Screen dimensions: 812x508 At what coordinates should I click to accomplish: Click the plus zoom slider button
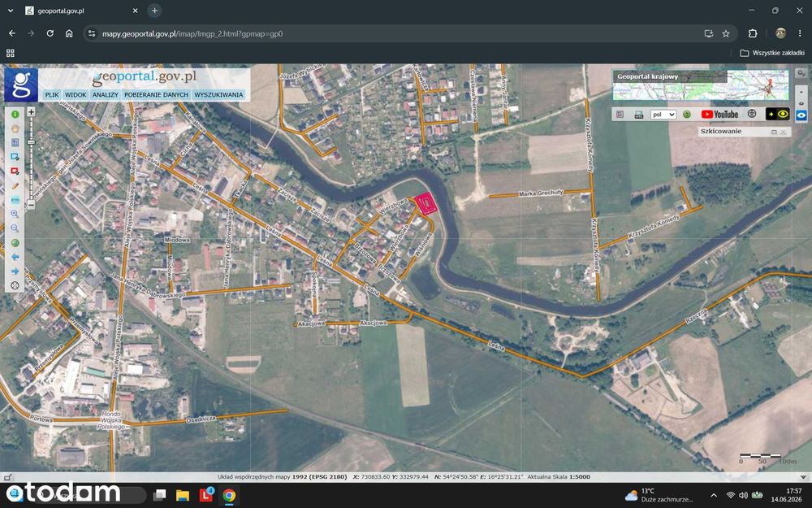tap(31, 112)
